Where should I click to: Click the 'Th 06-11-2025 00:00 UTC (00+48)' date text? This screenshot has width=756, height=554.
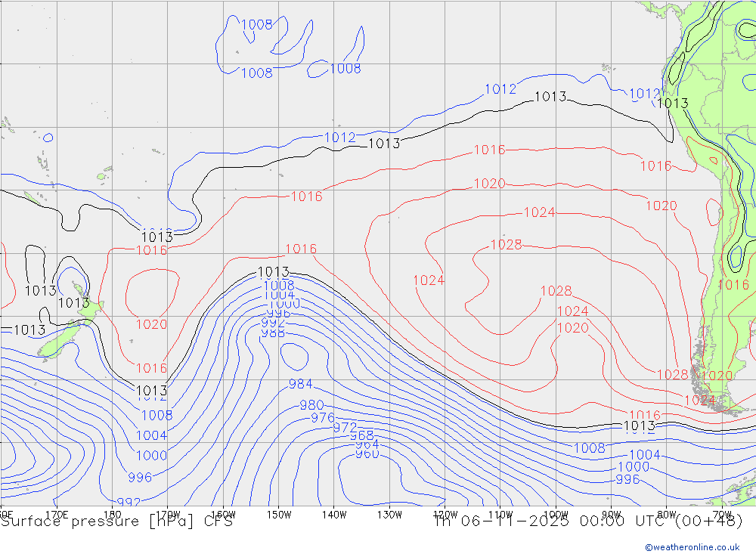pyautogui.click(x=588, y=522)
